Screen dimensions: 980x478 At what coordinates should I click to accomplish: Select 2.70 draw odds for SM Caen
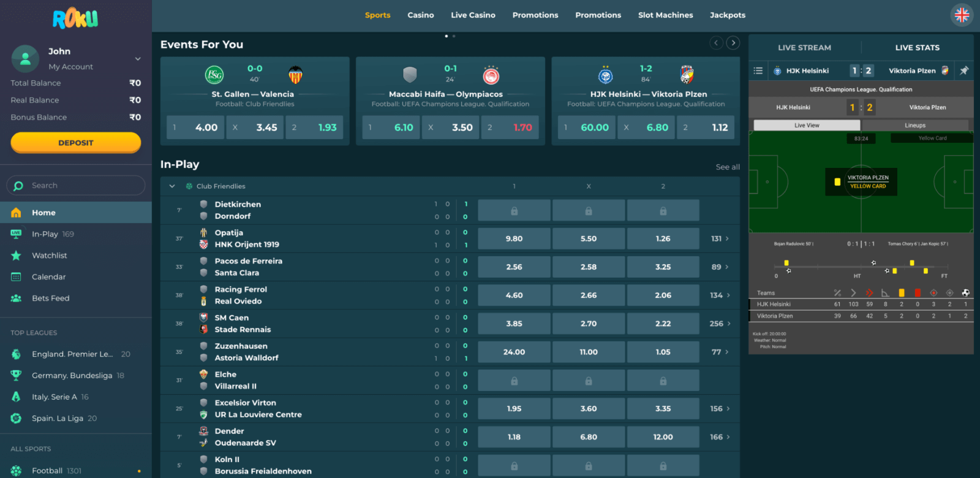589,324
